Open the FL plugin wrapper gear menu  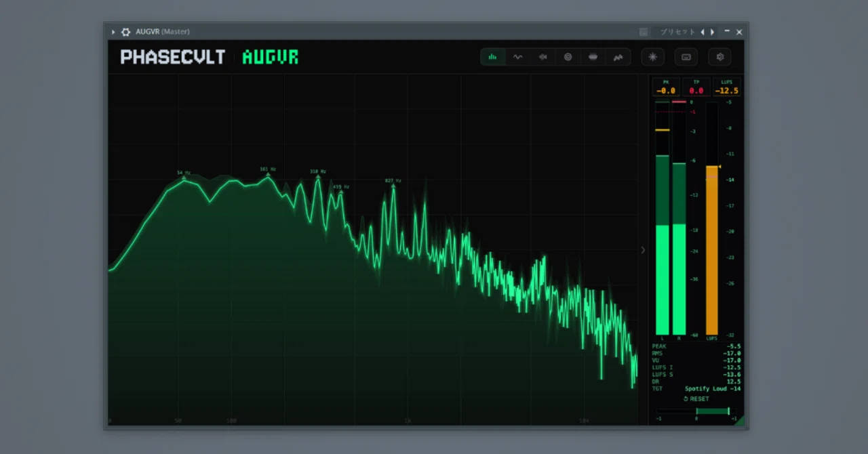125,32
